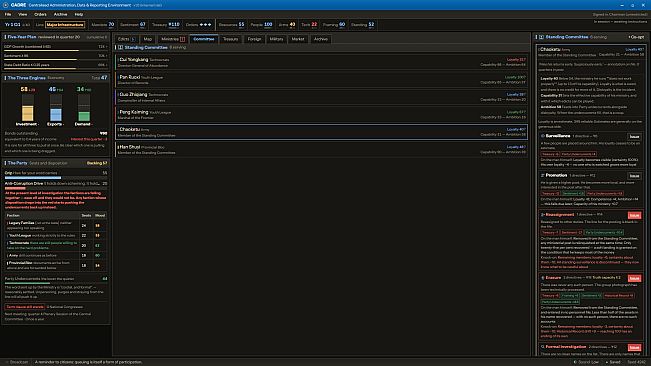651x366 pixels.
Task: Click the Exports engine bar
Action: [x=56, y=107]
